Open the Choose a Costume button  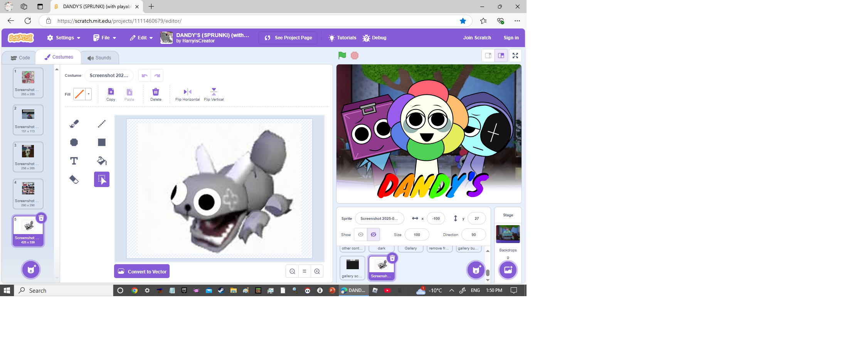point(31,270)
